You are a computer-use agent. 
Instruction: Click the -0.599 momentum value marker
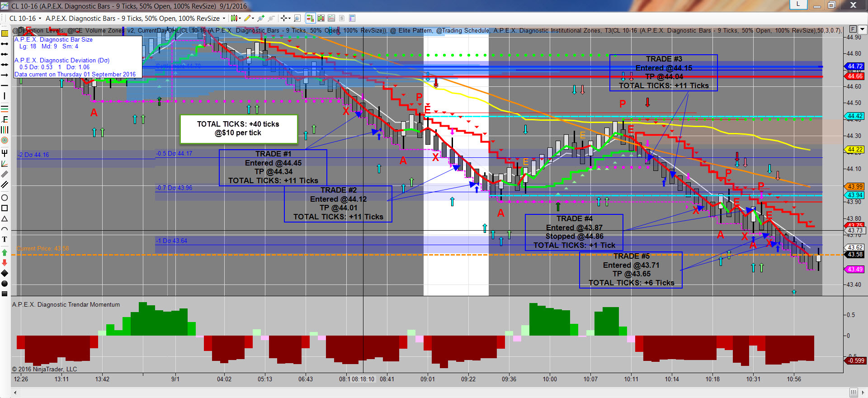coord(856,361)
